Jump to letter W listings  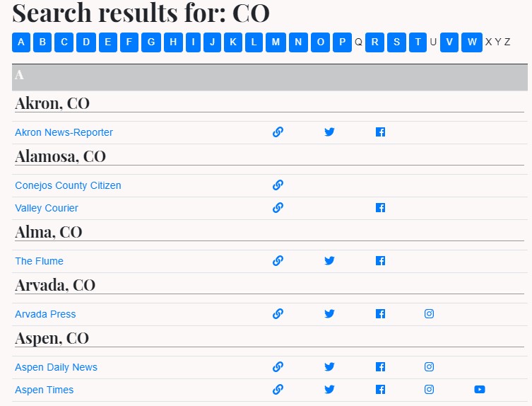point(472,42)
